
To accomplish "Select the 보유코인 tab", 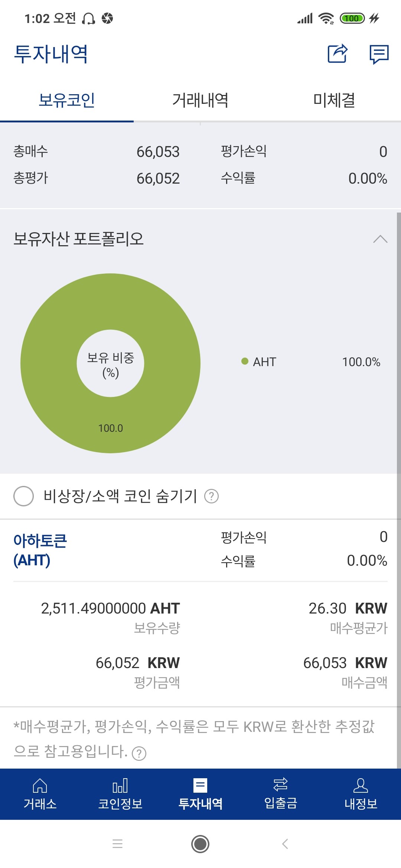I will click(67, 100).
